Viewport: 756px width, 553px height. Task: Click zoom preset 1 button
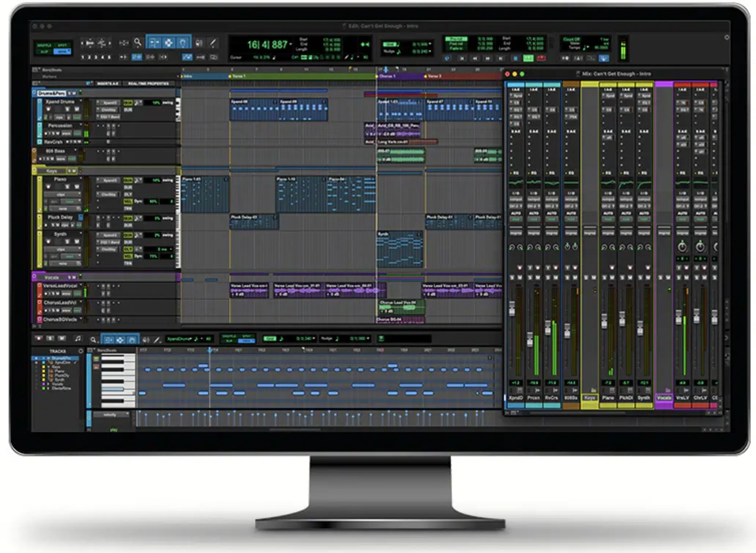(x=83, y=57)
